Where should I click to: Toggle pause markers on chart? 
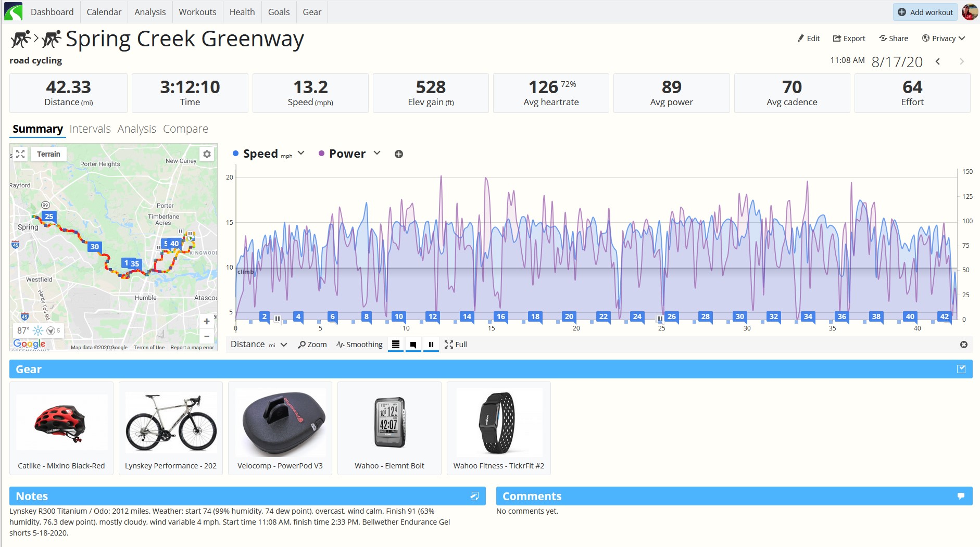431,345
